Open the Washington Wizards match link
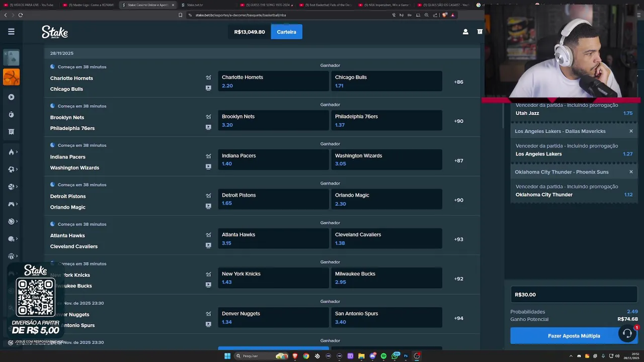The width and height of the screenshot is (644, 362). click(x=74, y=168)
